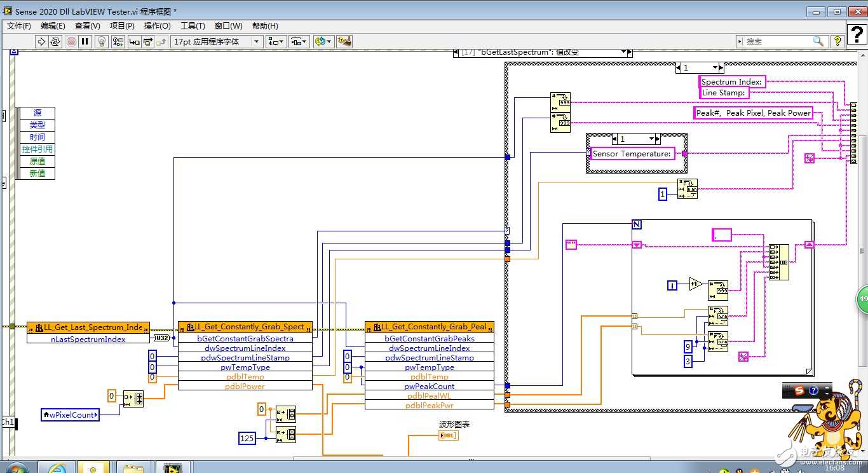Open the 17pt application font dropdown
The image size is (868, 473).
(x=216, y=41)
